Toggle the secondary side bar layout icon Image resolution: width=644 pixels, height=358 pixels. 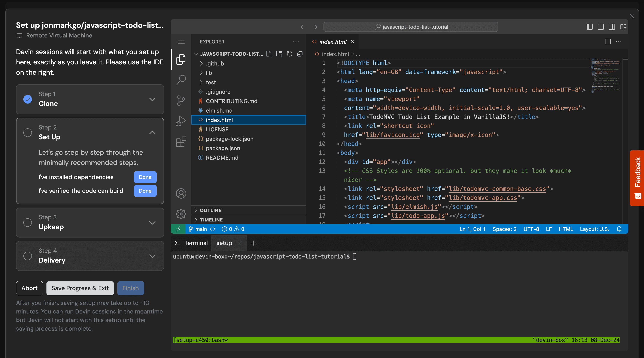(612, 27)
